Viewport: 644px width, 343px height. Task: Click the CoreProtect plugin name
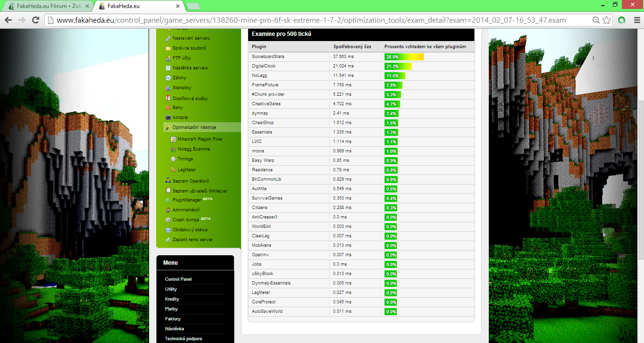[x=264, y=302]
